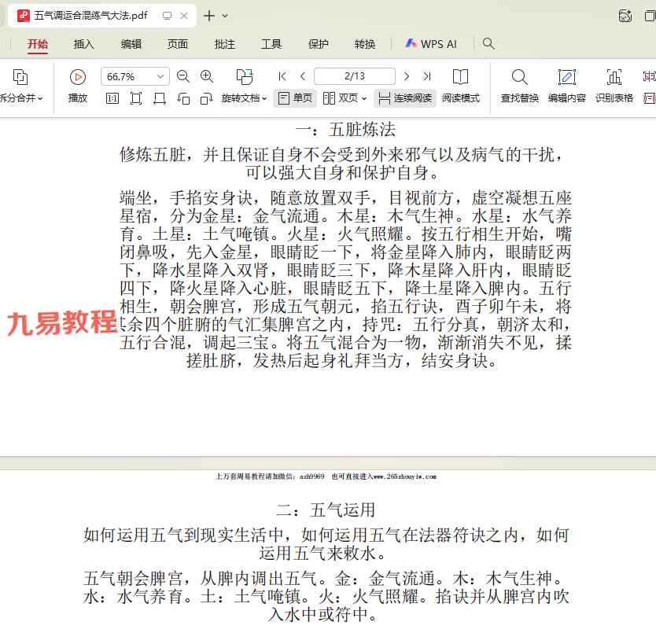Jump to the last page arrow
Viewport: 656px width, 644px height.
(427, 76)
